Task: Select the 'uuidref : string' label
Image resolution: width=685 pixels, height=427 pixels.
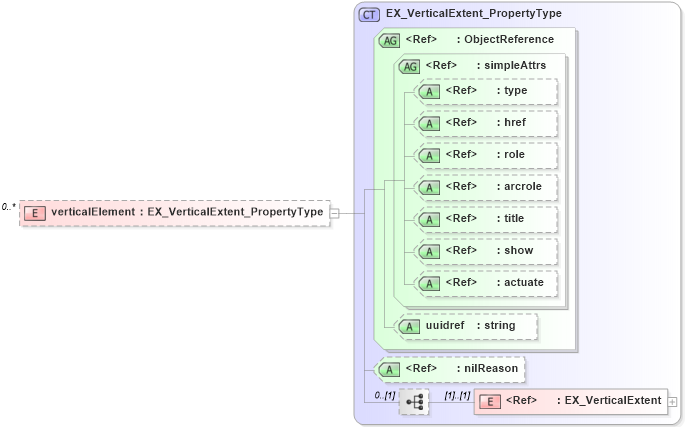Action: pyautogui.click(x=471, y=326)
